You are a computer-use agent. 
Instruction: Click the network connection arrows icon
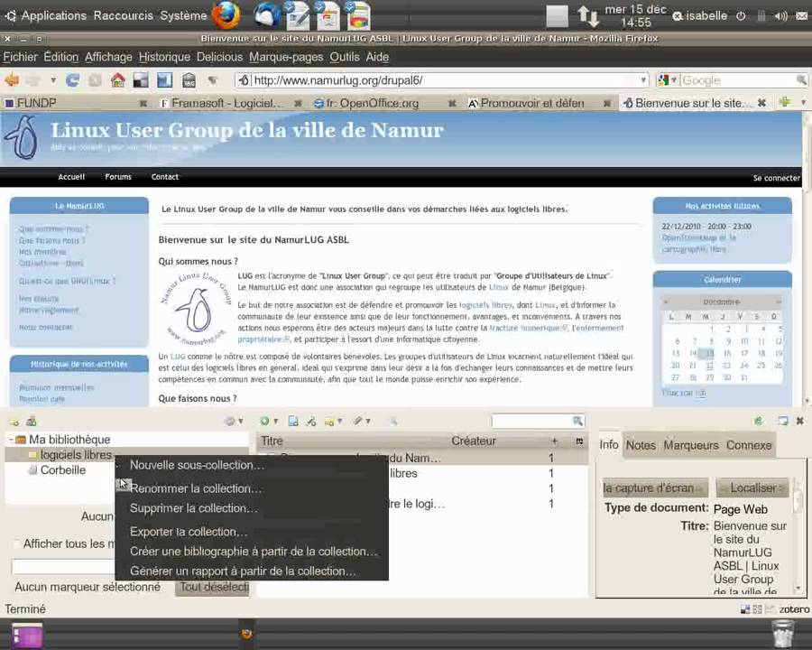[x=588, y=16]
